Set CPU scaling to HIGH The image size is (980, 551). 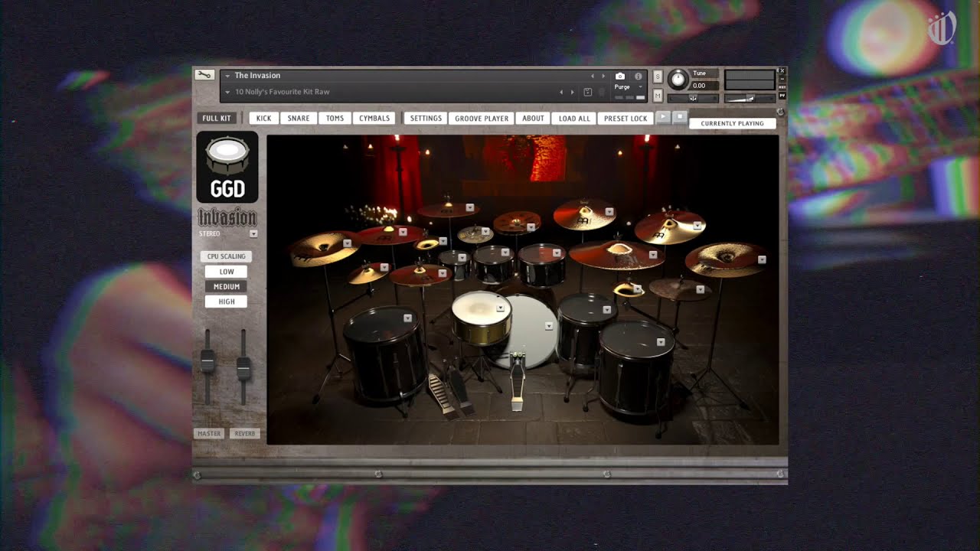tap(227, 302)
